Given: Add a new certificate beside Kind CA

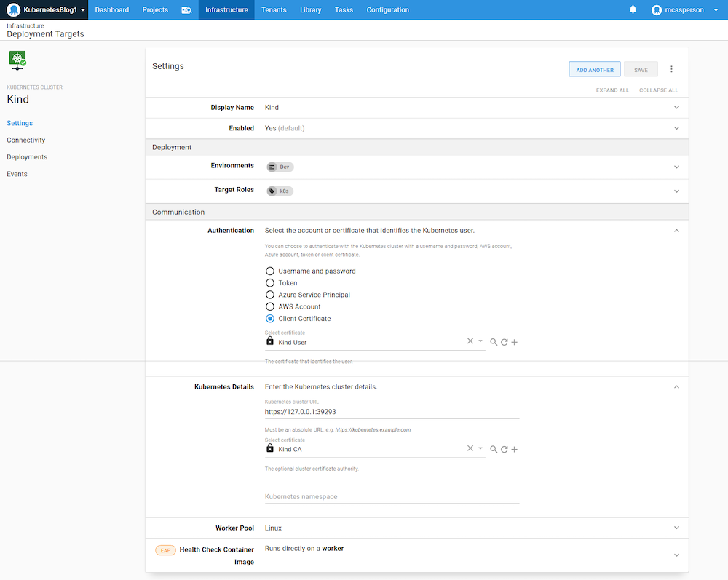Looking at the screenshot, I should (x=514, y=450).
